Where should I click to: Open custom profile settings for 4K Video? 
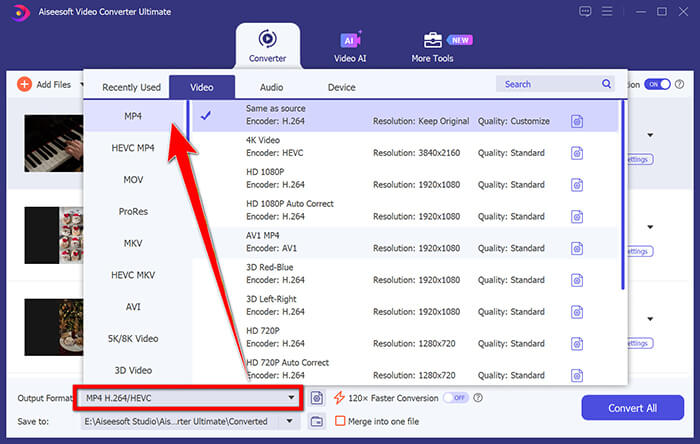coord(577,153)
